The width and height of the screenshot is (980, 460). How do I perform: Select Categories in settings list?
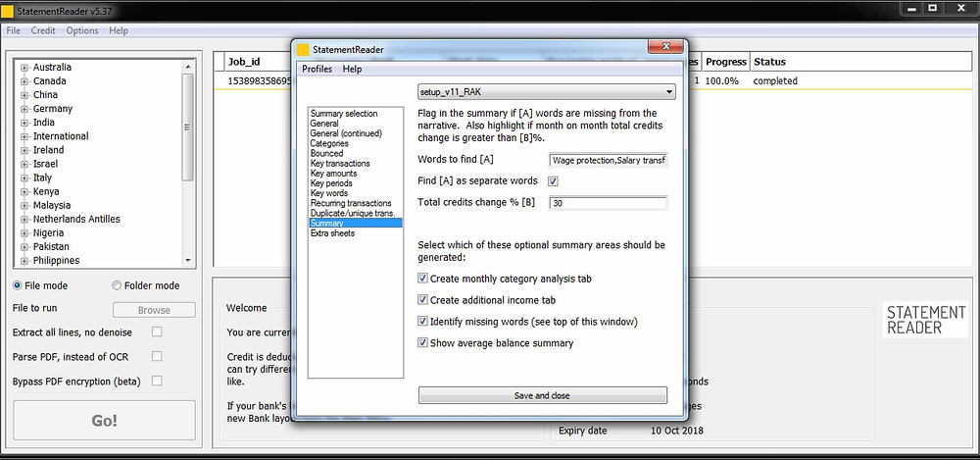coord(328,143)
